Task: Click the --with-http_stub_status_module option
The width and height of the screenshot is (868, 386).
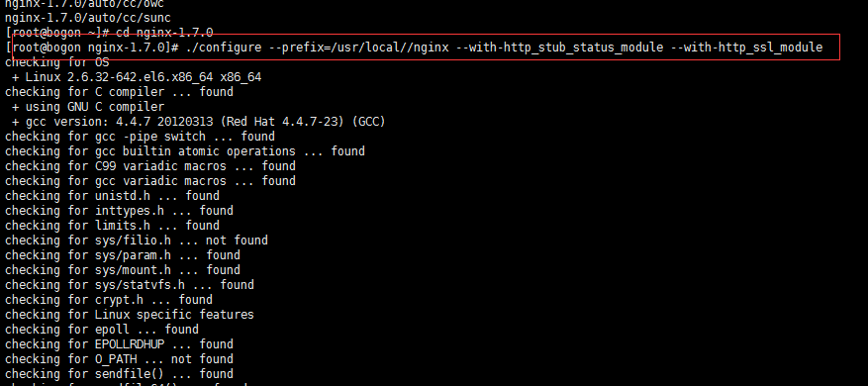Action: pos(559,48)
